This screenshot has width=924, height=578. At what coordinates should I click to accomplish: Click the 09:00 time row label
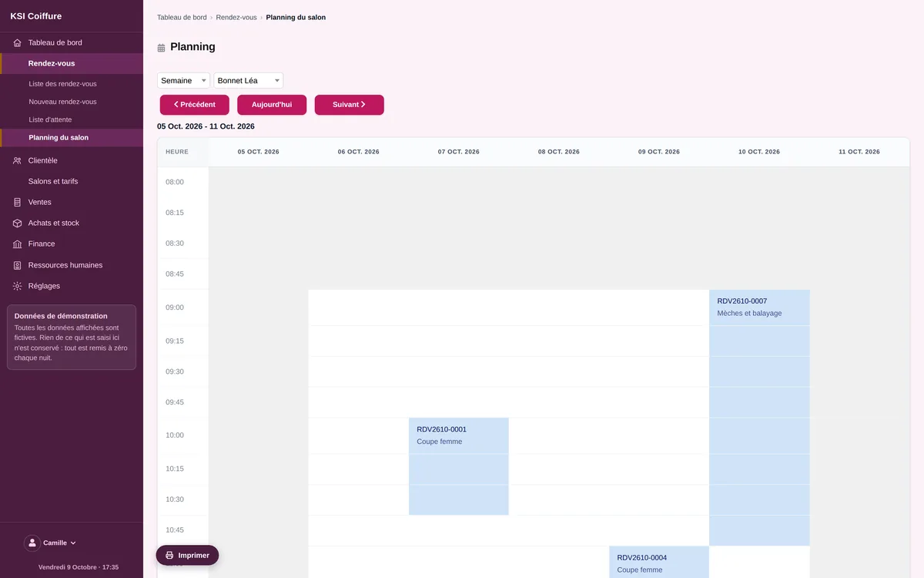pyautogui.click(x=175, y=307)
